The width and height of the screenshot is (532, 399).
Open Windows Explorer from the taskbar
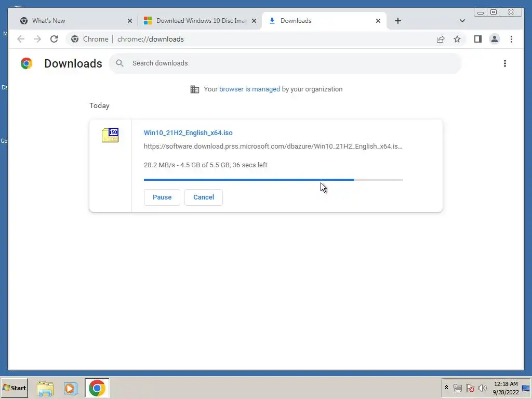45,388
